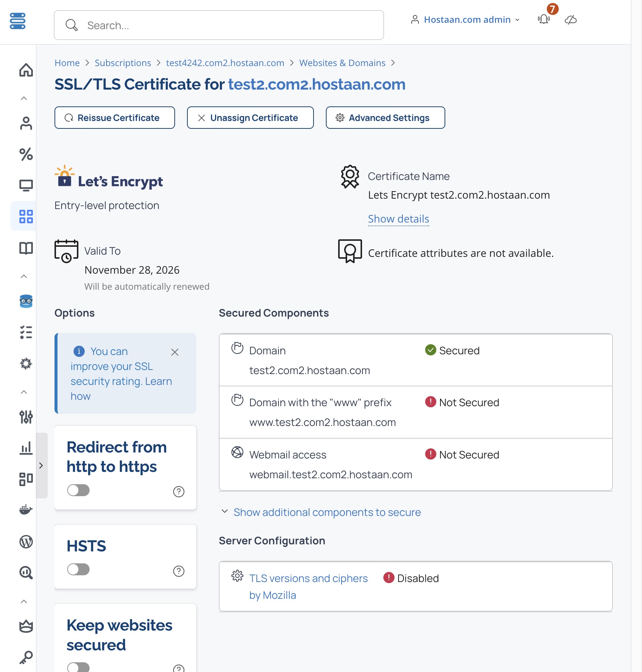642x672 pixels.
Task: Open the bar chart statistics sidebar icon
Action: 26,448
